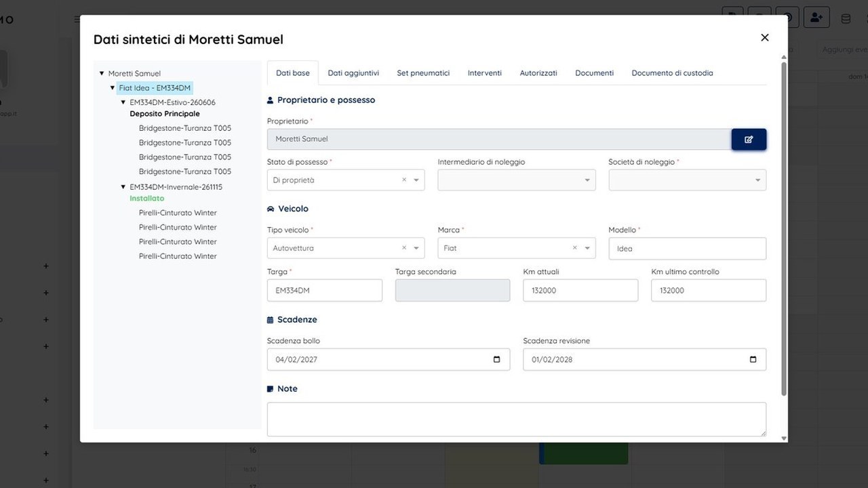Collapse the Moretti Samuel tree node
This screenshot has width=868, height=488.
click(102, 73)
